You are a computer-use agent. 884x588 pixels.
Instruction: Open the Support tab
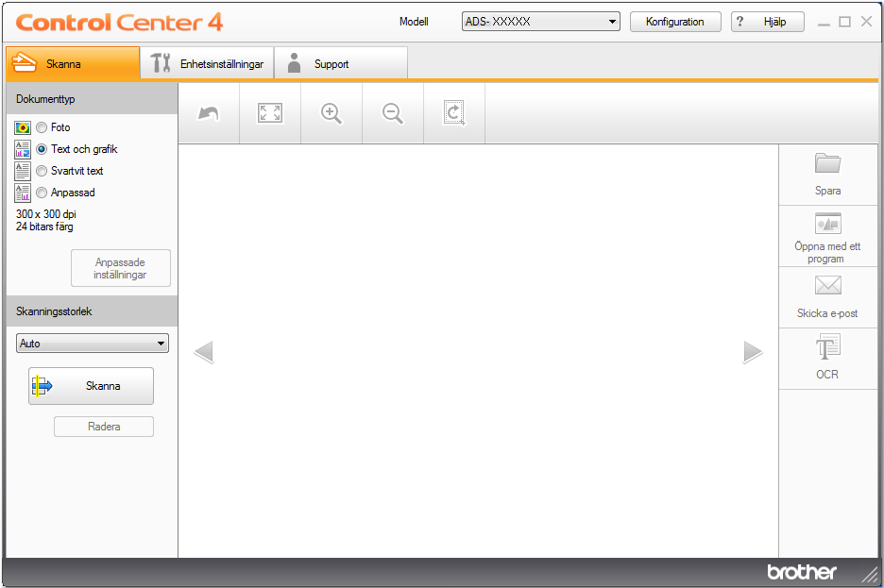[341, 63]
